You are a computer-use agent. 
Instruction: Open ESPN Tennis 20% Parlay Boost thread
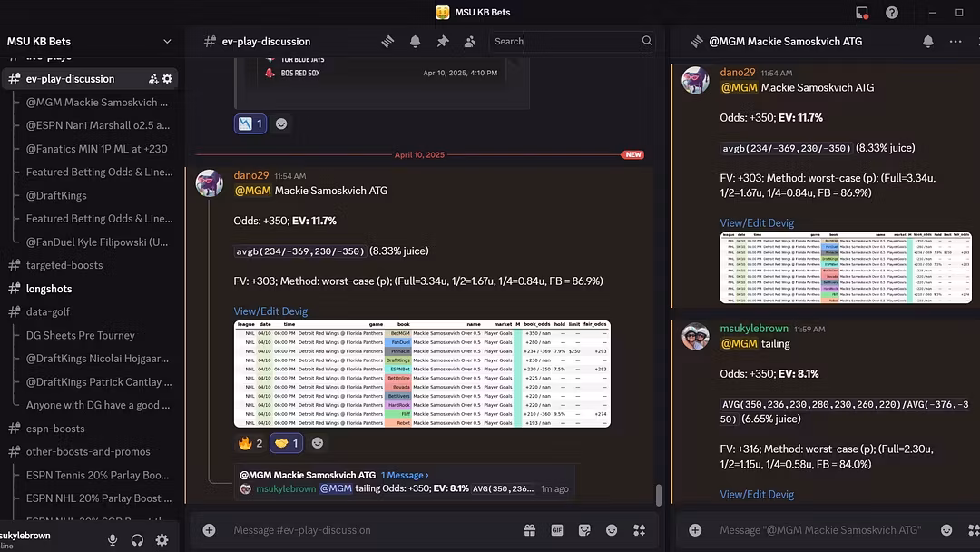point(97,475)
